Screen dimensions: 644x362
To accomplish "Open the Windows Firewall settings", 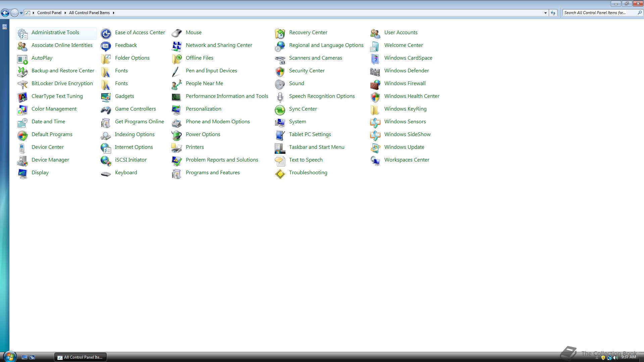I will pos(405,83).
